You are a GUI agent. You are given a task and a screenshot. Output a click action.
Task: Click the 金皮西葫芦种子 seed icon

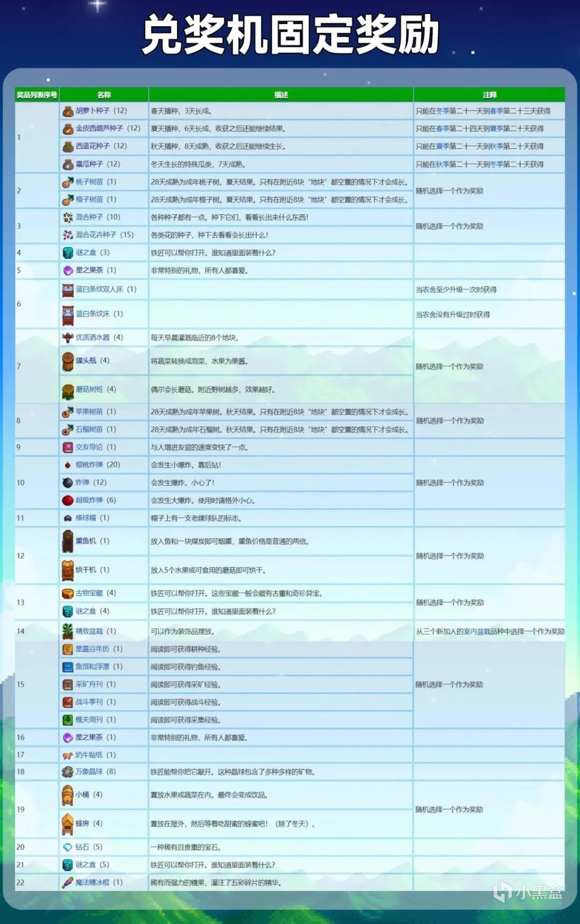[68, 129]
